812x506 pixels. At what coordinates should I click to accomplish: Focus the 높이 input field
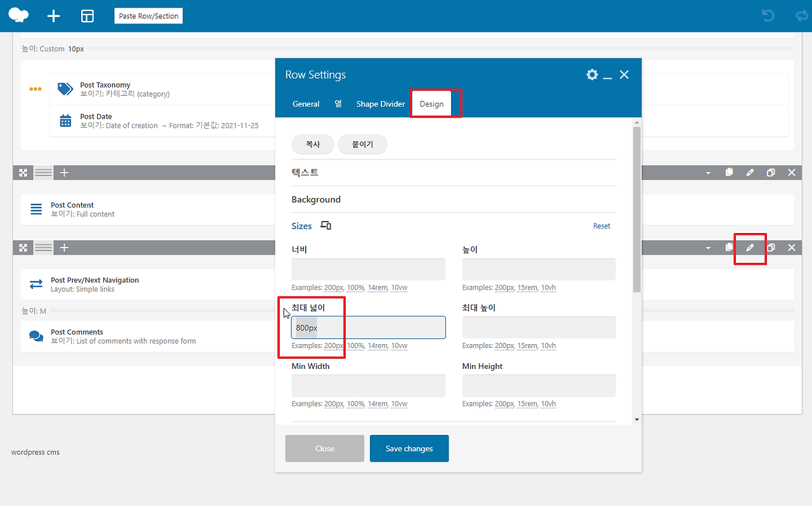[539, 269]
